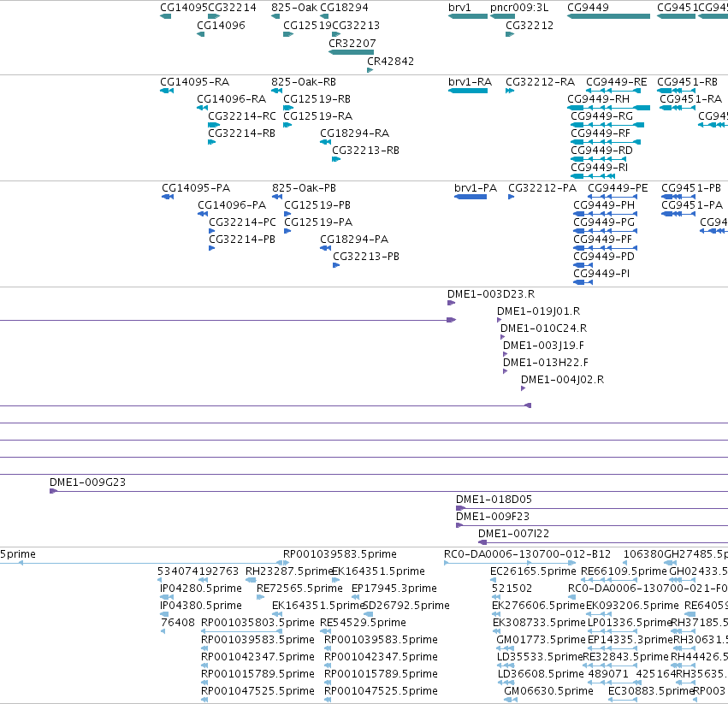Select protein brv1-PA

(476, 188)
